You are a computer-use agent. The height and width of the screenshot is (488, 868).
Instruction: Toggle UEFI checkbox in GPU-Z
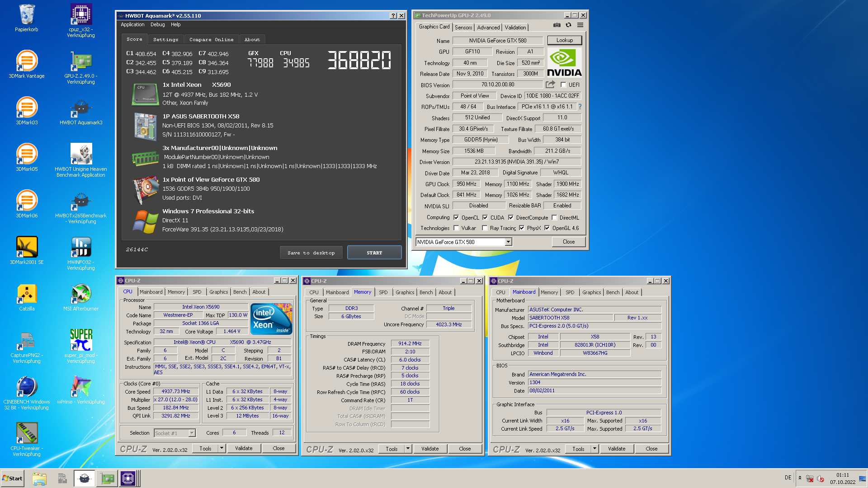563,84
